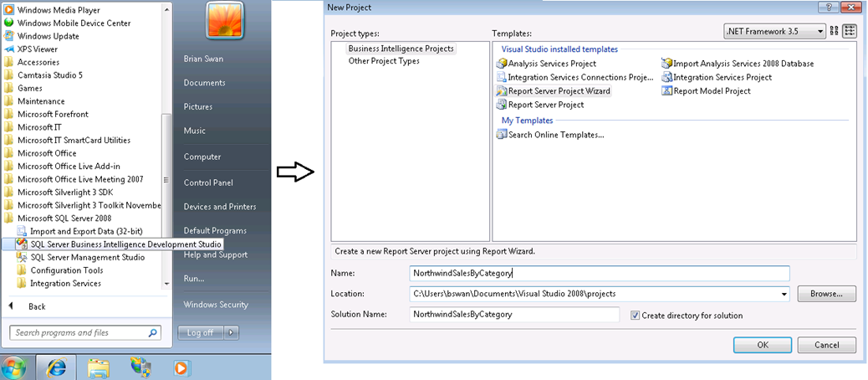Select Other Project Types in tree
Viewport: 868px width, 380px height.
[384, 61]
